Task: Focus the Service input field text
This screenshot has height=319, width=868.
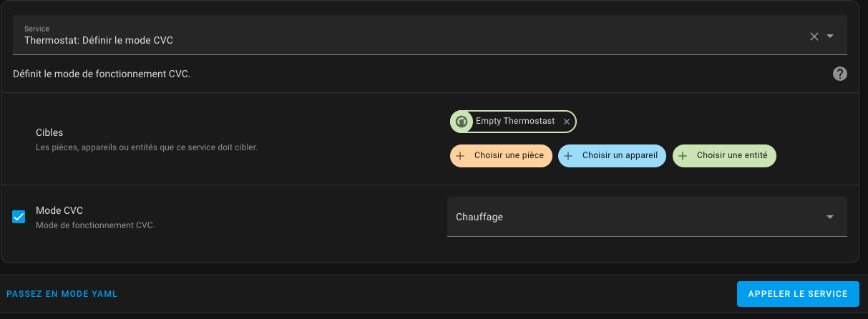Action: coord(99,40)
